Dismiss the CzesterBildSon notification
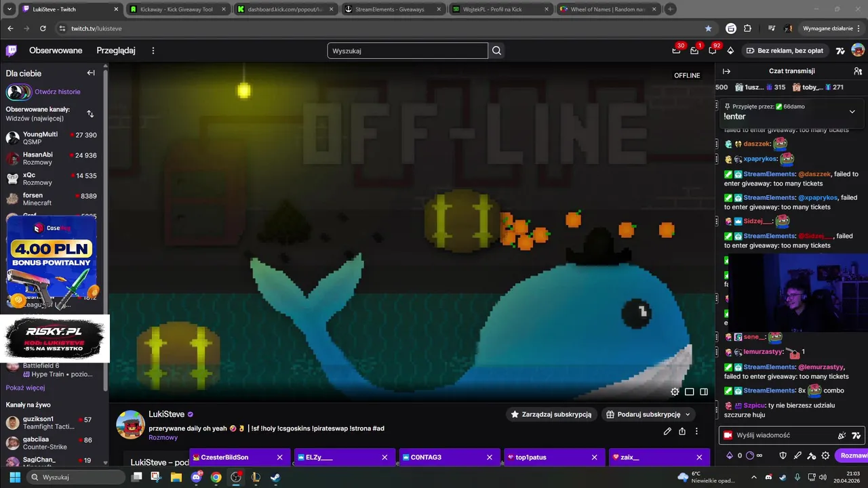Viewport: 868px width, 488px height. [x=279, y=457]
